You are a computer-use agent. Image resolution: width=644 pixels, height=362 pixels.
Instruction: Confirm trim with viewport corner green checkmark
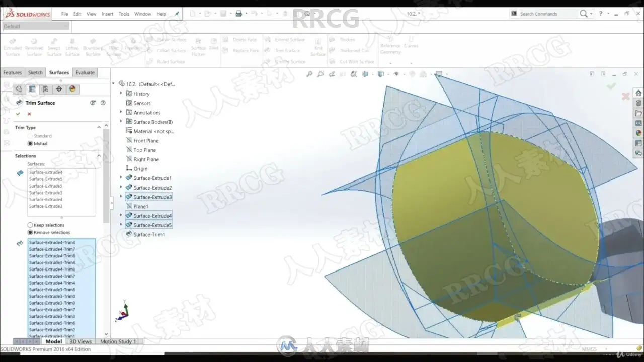pyautogui.click(x=611, y=86)
